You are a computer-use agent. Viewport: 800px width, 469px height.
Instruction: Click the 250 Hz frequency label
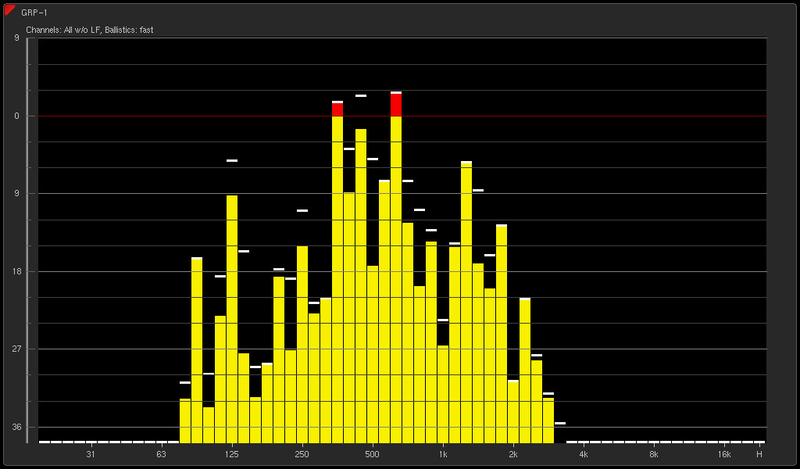(x=302, y=454)
